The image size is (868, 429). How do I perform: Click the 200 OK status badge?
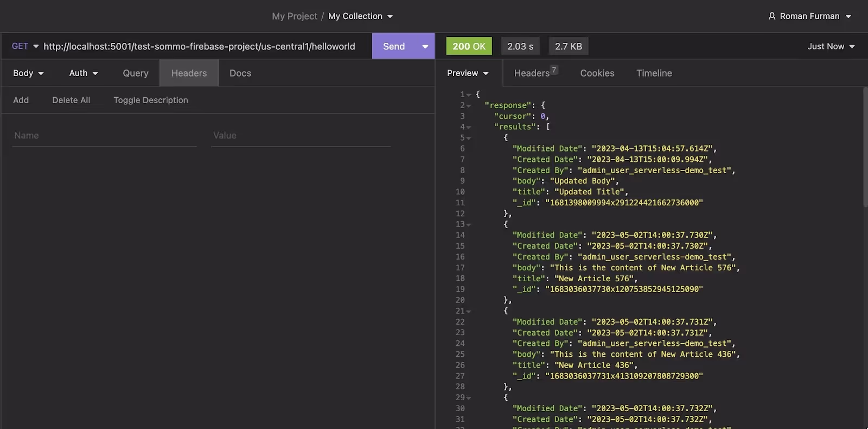click(469, 46)
